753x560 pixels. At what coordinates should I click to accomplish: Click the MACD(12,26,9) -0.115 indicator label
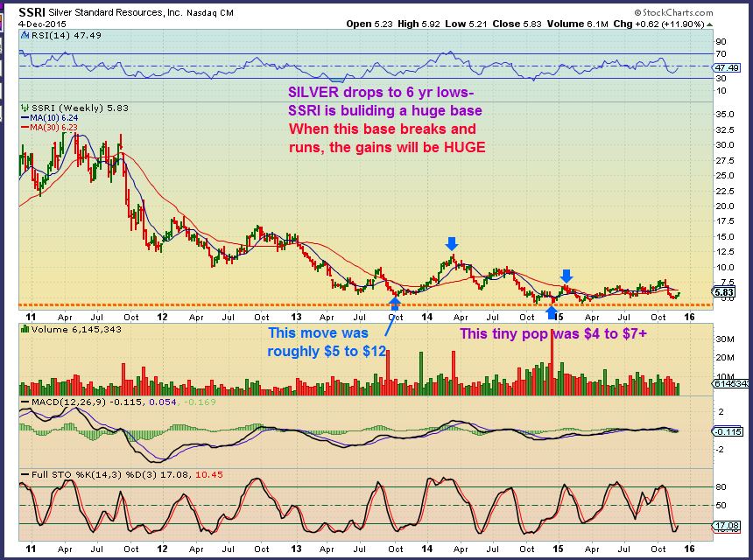point(87,402)
